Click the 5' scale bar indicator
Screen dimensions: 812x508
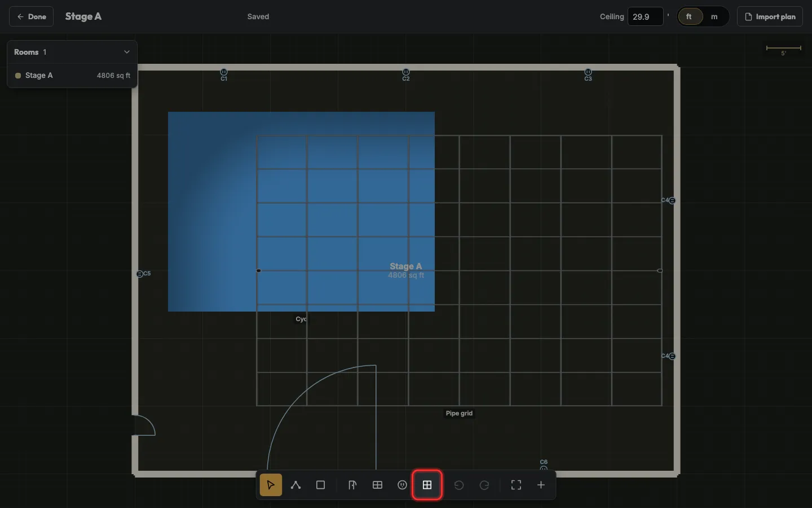point(783,49)
